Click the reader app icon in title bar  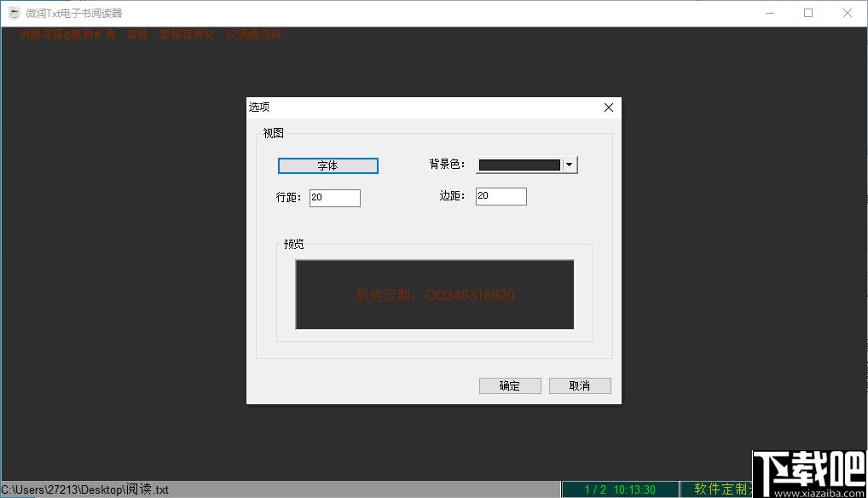14,13
